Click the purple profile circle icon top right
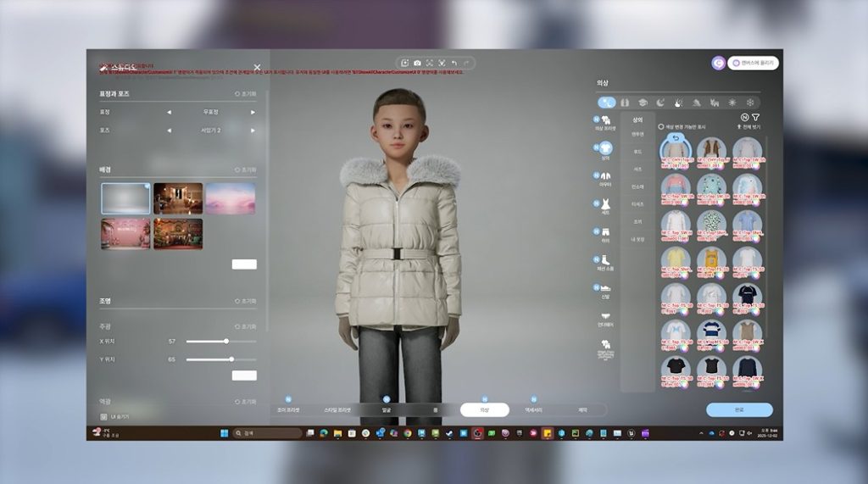868x484 pixels. point(719,63)
